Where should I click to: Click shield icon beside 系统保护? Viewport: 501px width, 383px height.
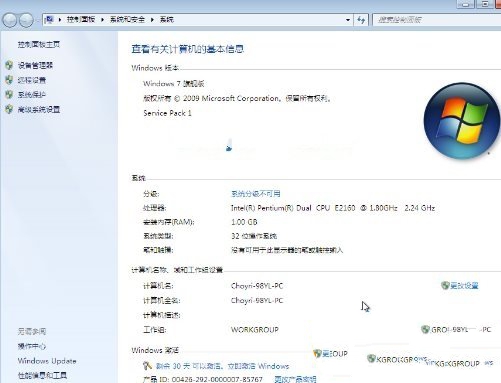coord(9,94)
